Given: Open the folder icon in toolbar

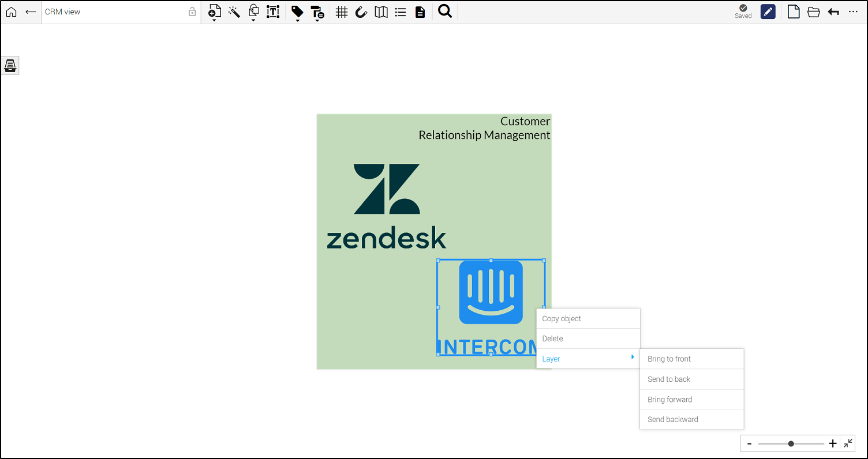Looking at the screenshot, I should 814,12.
